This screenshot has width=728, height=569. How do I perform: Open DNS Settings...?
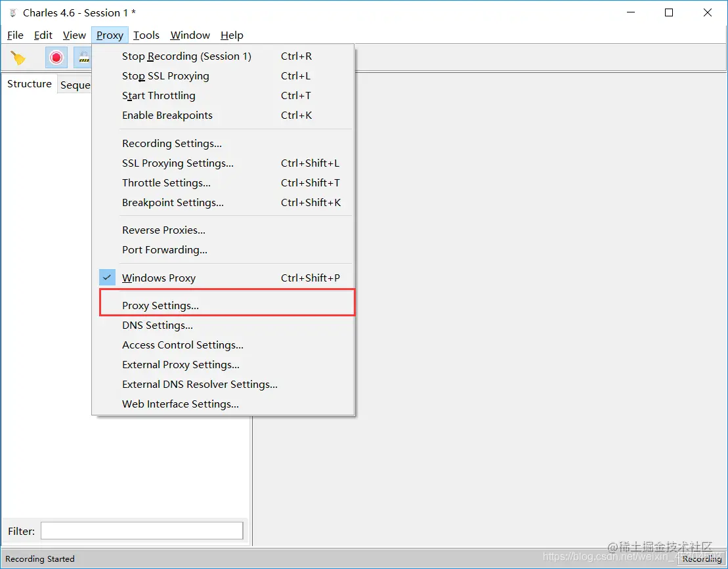223,326
